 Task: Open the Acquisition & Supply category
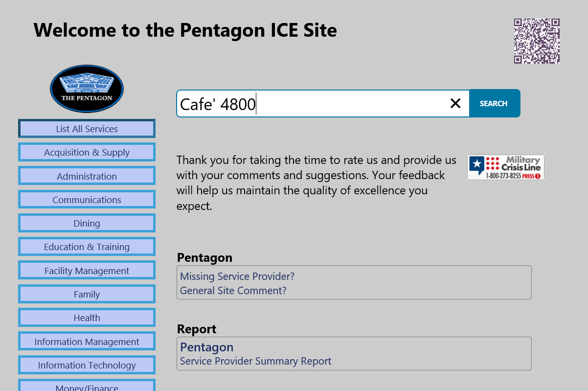(87, 152)
